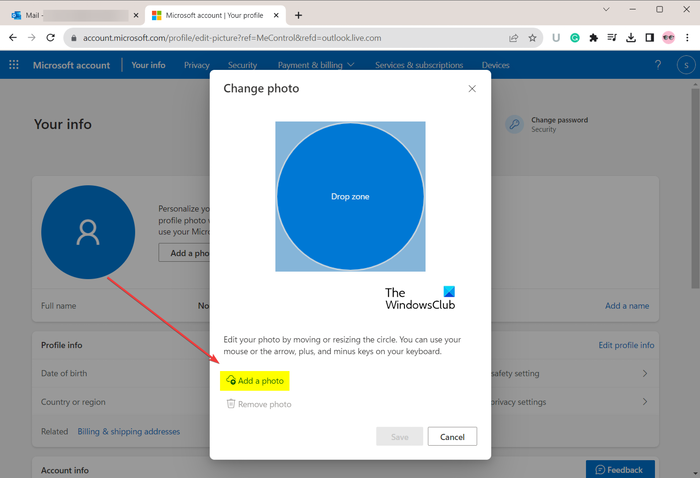Click the browser Forward arrow
The image size is (700, 478).
click(31, 38)
